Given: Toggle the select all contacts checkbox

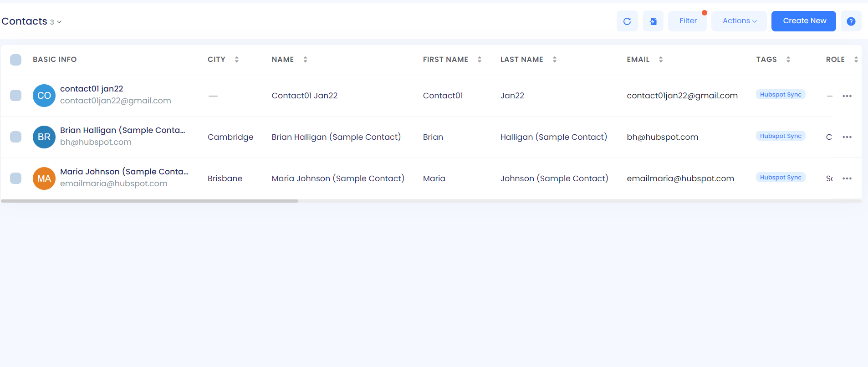Looking at the screenshot, I should tap(16, 60).
